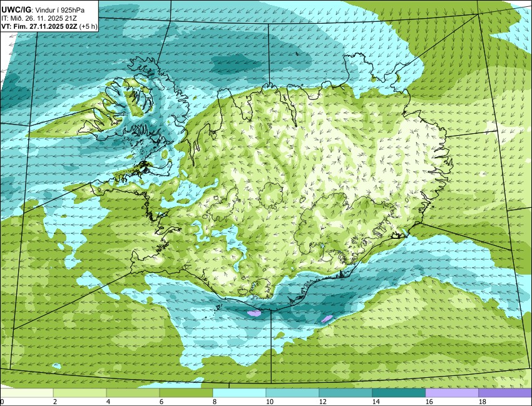
Task: Click the darker purple swatch above 18
Action: point(505,393)
